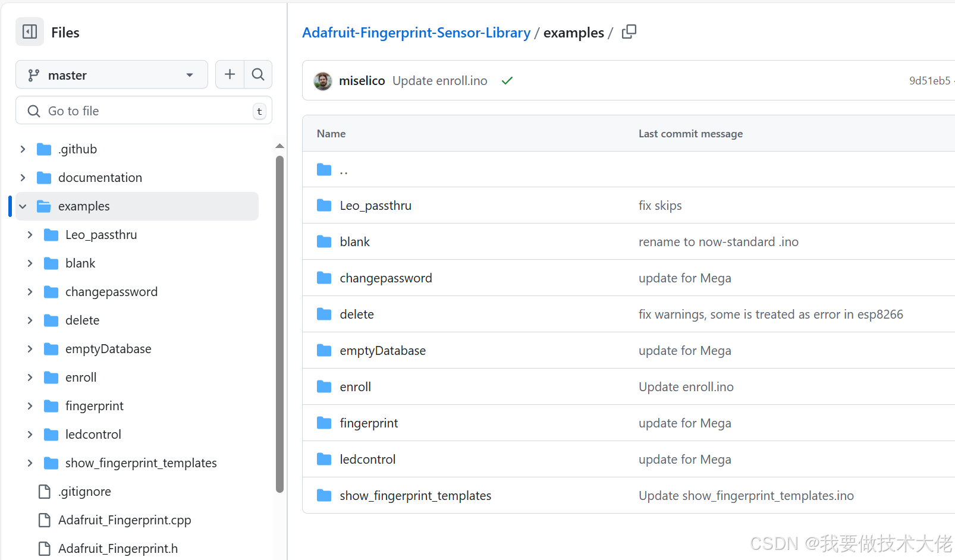Open the miselico author link

coord(362,81)
